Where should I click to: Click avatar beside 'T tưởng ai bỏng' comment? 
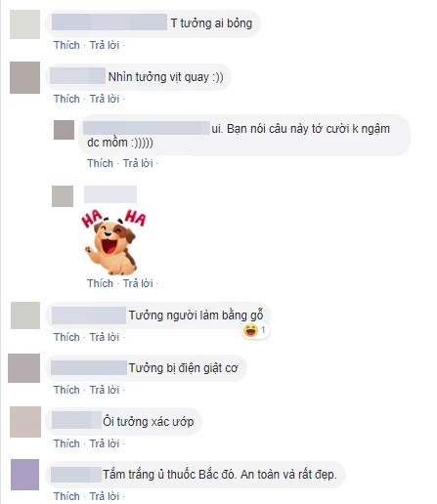pyautogui.click(x=24, y=24)
